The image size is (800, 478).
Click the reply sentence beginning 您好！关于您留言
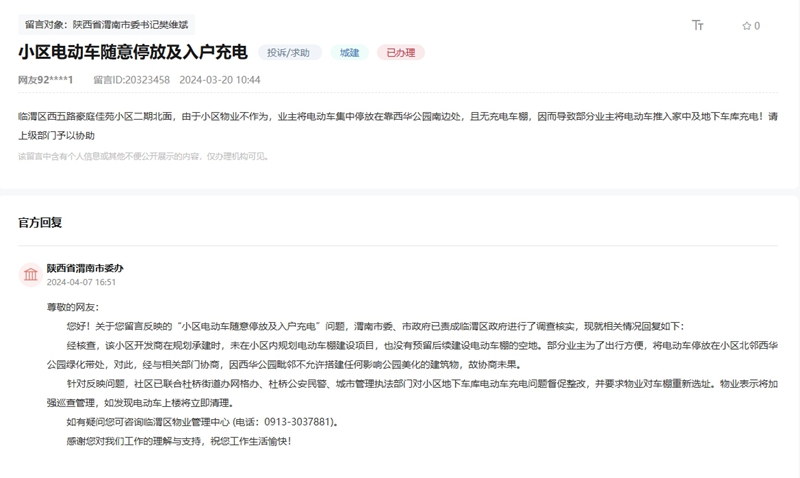[375, 326]
